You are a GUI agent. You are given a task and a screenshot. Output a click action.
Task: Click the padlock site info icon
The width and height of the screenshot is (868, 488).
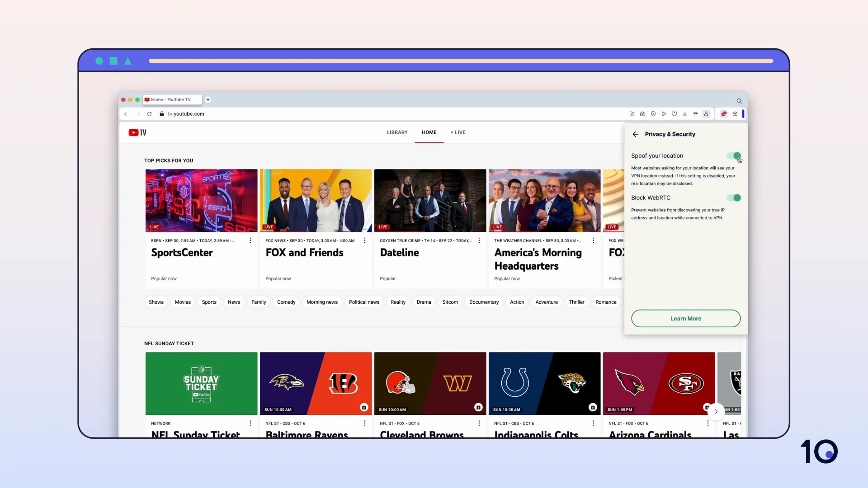click(x=162, y=114)
